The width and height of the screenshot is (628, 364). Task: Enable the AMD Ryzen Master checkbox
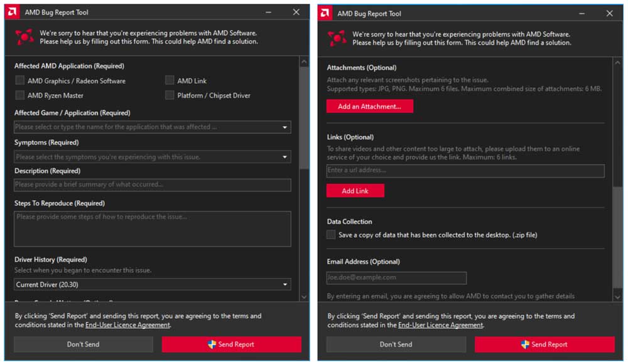coord(19,95)
